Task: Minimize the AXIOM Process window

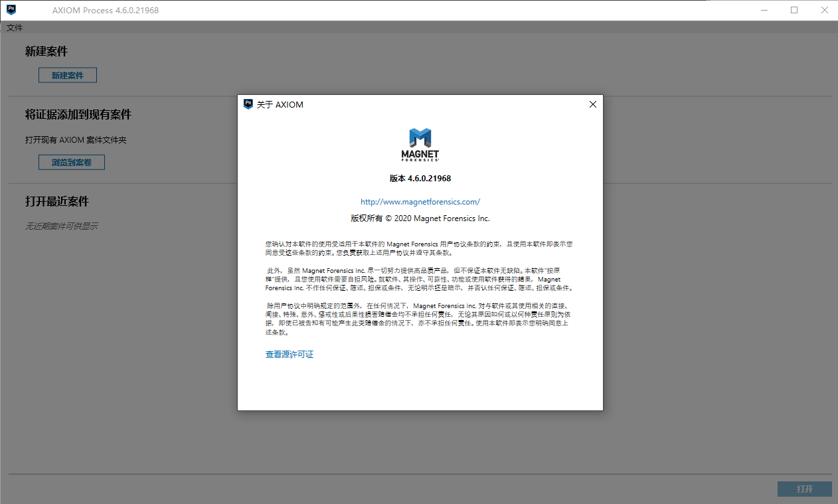Action: pyautogui.click(x=764, y=10)
